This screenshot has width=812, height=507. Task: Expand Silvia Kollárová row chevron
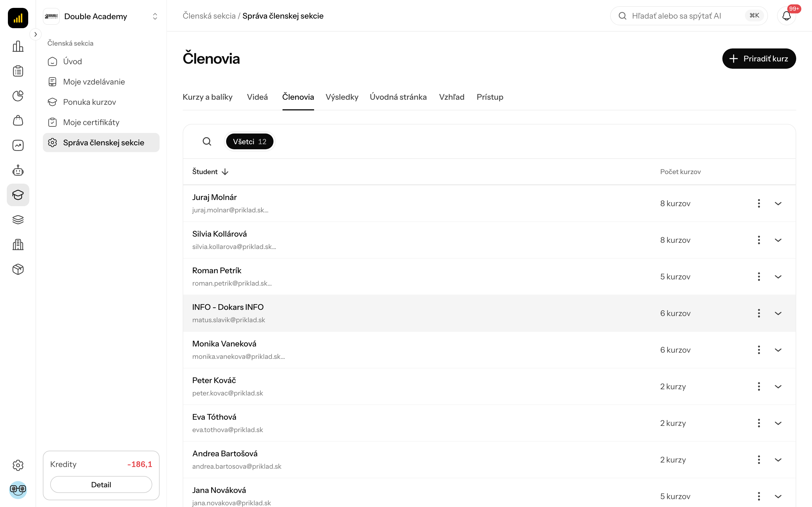pyautogui.click(x=778, y=240)
